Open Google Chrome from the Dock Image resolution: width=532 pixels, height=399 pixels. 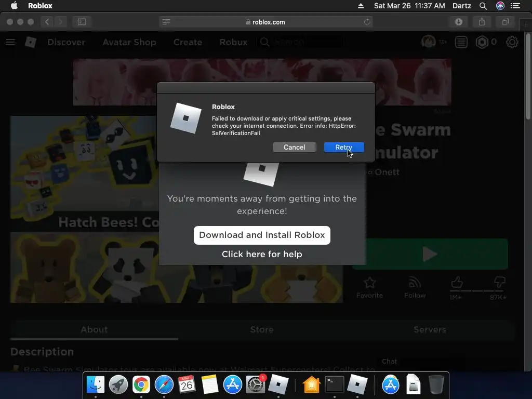(x=141, y=385)
